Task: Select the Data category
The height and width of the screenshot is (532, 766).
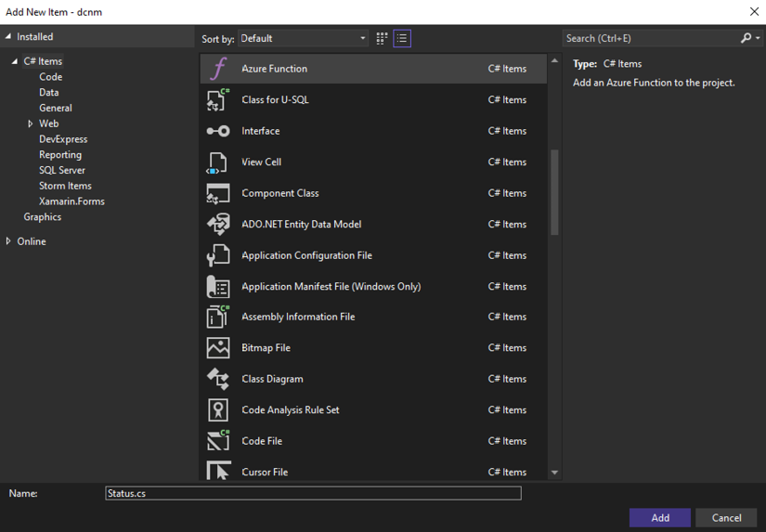Action: click(49, 92)
